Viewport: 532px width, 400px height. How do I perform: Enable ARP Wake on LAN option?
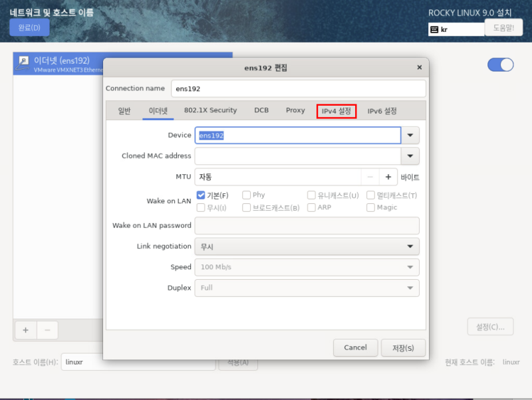[311, 207]
